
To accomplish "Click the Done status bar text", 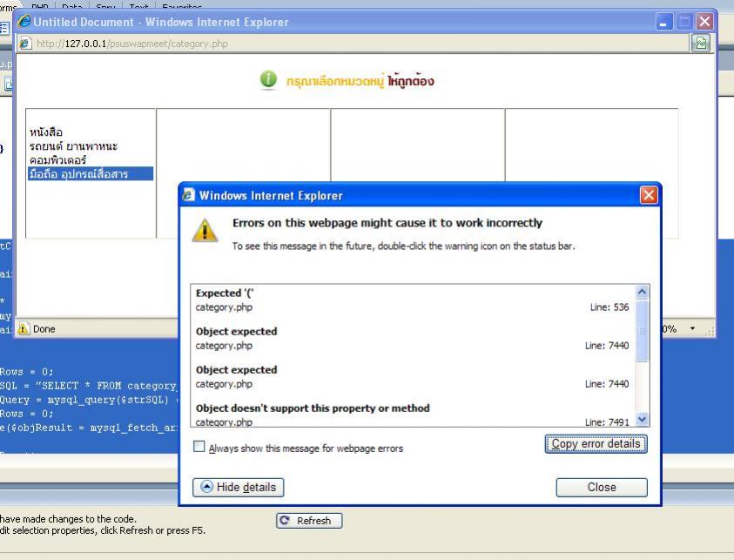I will [44, 329].
